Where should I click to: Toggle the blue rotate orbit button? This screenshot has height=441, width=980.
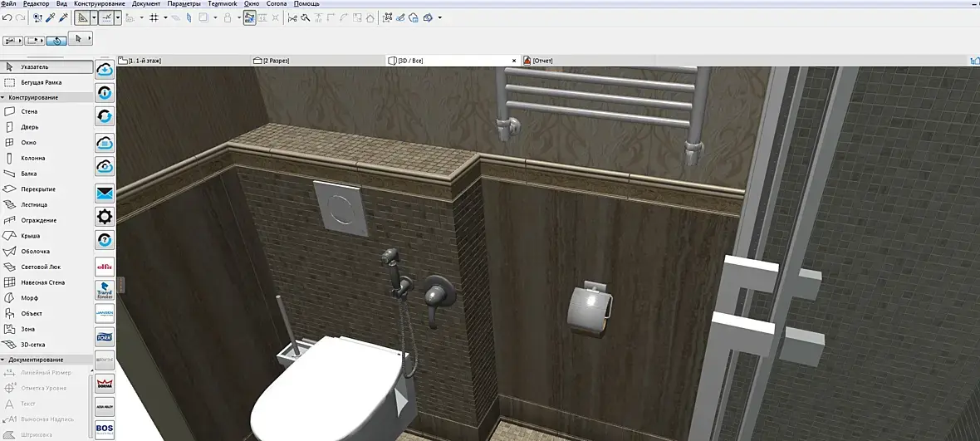(x=56, y=40)
